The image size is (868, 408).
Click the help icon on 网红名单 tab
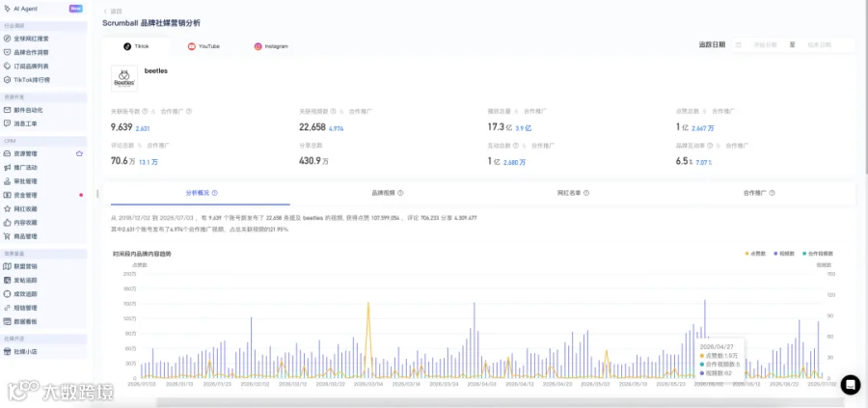(x=586, y=193)
